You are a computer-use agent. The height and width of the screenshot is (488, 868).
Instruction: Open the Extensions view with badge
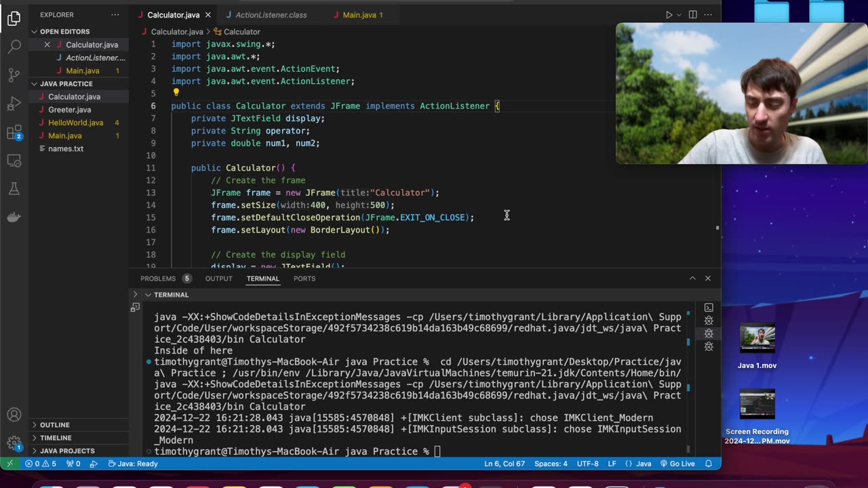tap(14, 132)
